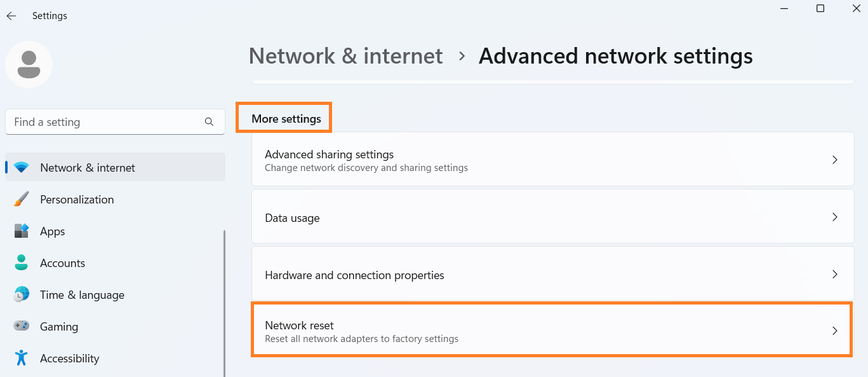Click Network & internet breadcrumb link
Screen dimensions: 868x377
[345, 56]
